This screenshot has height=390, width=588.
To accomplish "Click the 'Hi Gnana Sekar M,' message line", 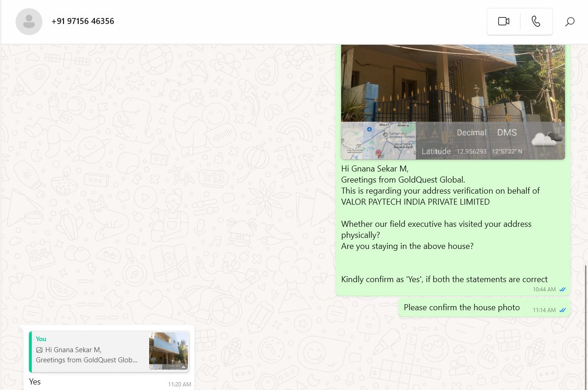I will pyautogui.click(x=375, y=169).
